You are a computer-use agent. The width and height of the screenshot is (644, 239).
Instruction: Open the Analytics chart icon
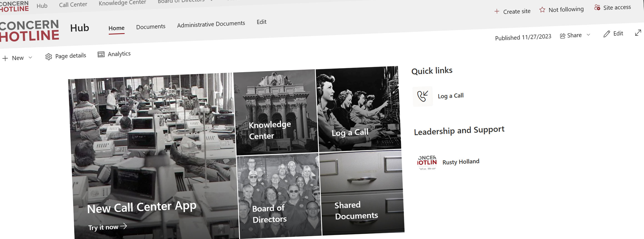pos(101,54)
